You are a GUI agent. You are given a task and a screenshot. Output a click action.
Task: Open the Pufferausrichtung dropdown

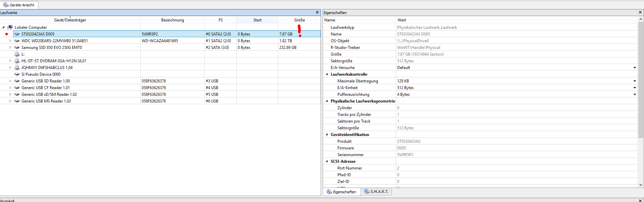[635, 94]
